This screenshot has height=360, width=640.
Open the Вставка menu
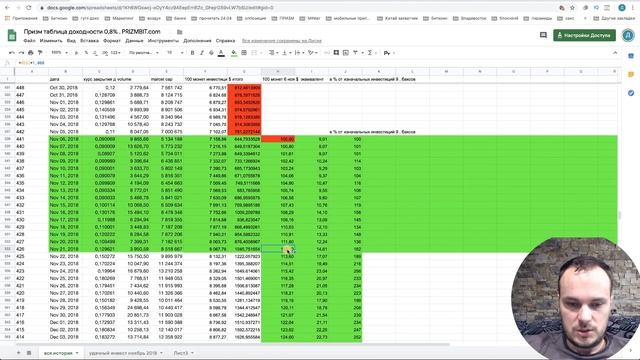point(89,41)
